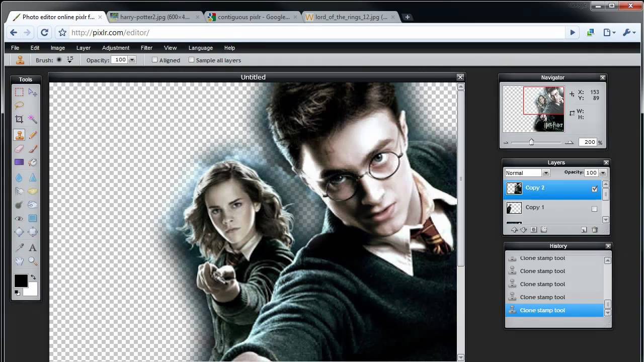The image size is (644, 362).
Task: Open the Adjustment menu
Action: click(x=116, y=48)
